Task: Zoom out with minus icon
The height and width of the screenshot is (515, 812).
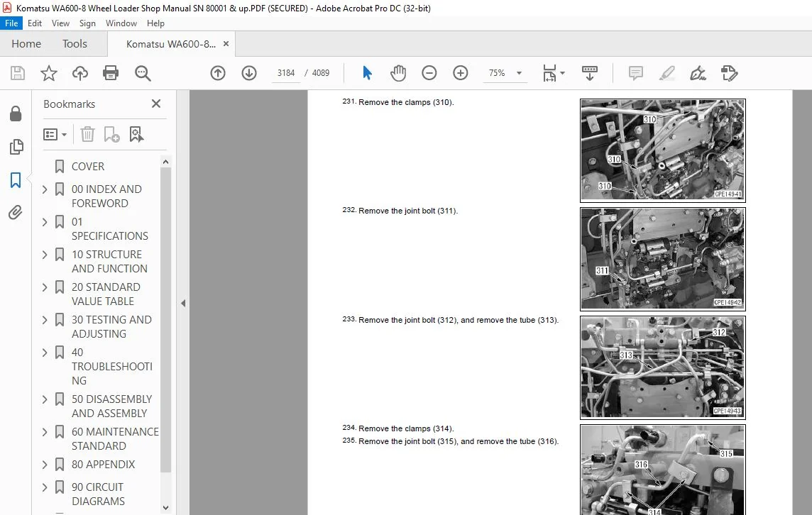Action: click(x=429, y=73)
